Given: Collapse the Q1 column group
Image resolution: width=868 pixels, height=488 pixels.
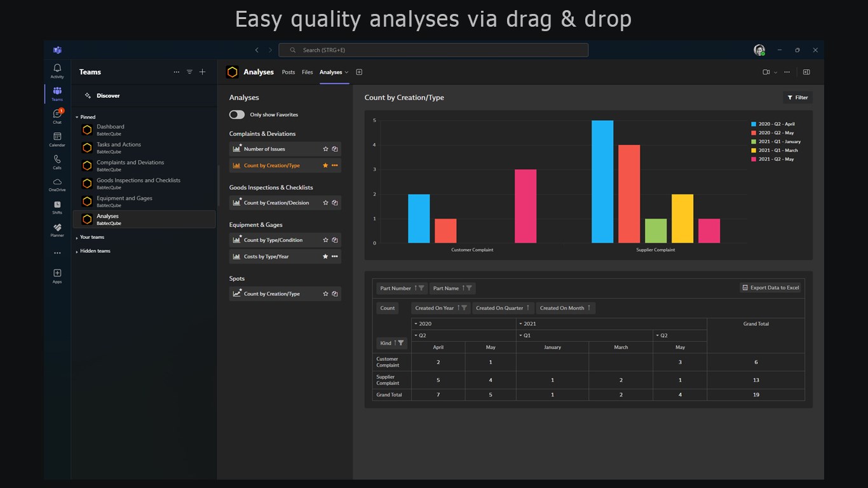Looking at the screenshot, I should pyautogui.click(x=521, y=335).
